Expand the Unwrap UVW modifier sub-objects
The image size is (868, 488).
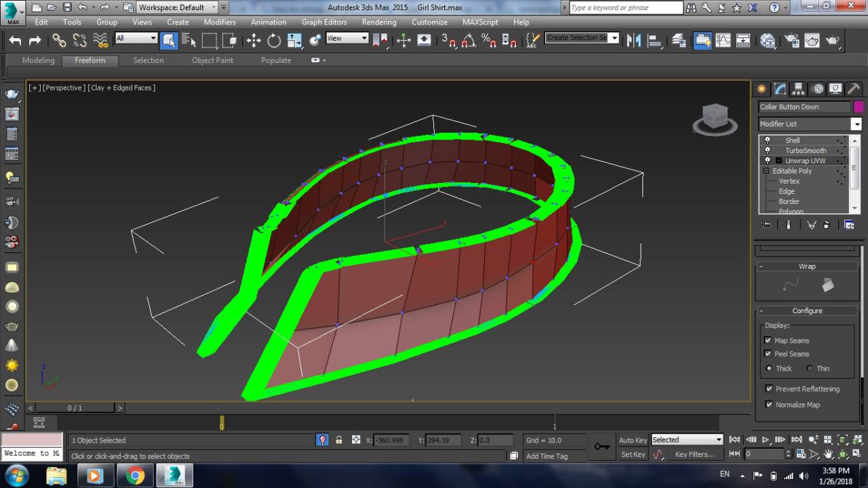(778, 161)
